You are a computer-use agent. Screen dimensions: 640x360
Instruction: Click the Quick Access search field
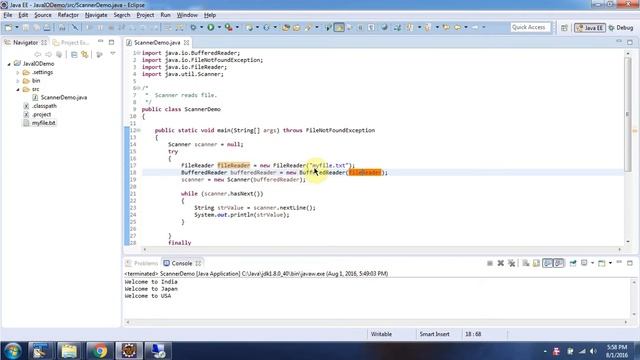coord(530,27)
